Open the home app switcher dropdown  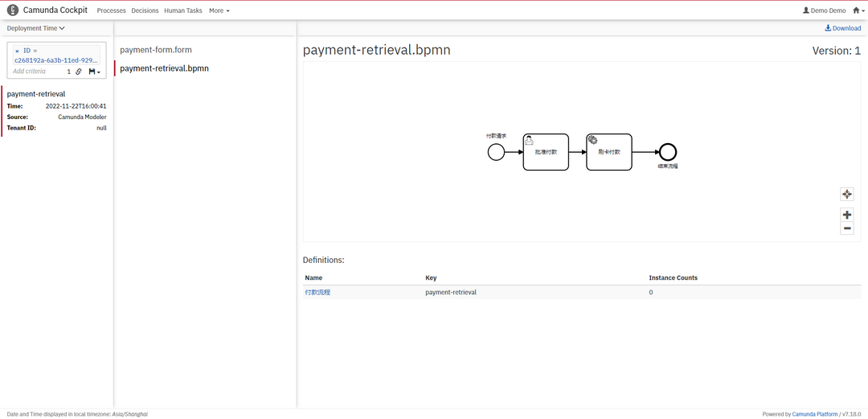tap(857, 10)
